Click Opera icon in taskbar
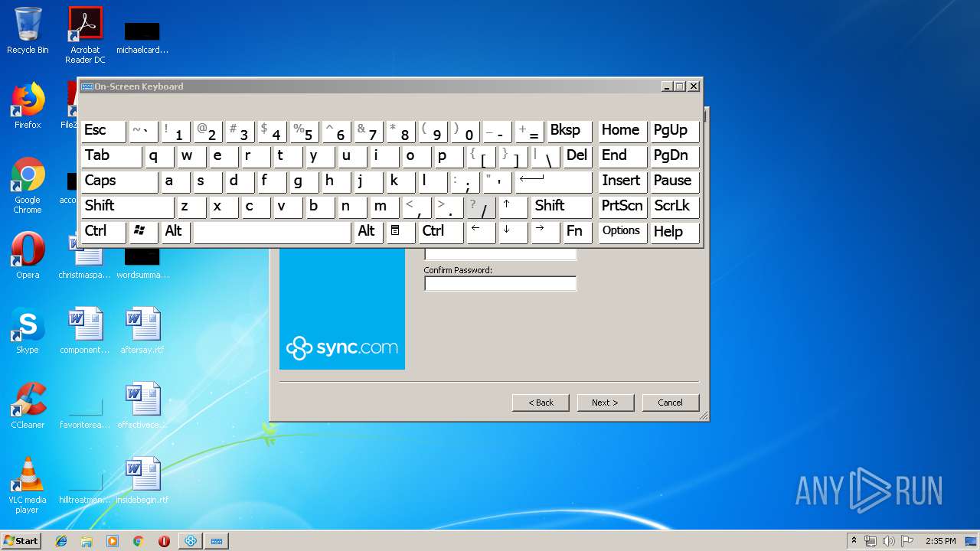The width and height of the screenshot is (980, 551). pyautogui.click(x=164, y=541)
